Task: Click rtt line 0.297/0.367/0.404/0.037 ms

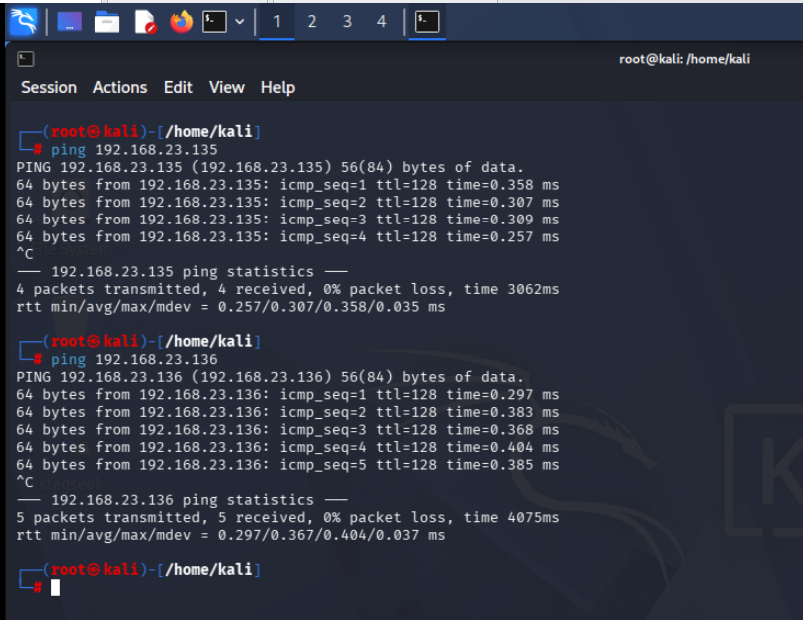Action: click(230, 536)
